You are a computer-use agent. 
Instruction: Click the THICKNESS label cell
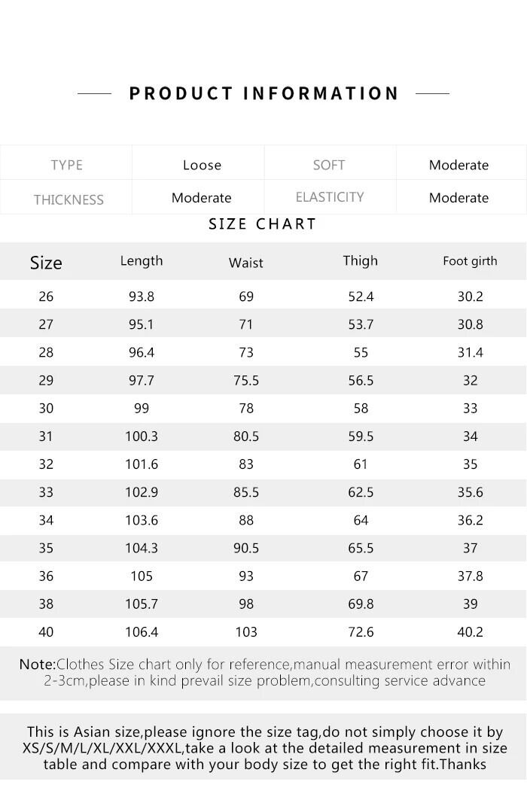[x=69, y=199]
